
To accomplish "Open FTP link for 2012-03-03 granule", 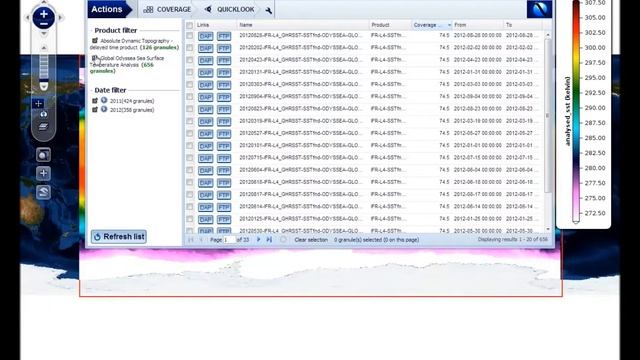I will [224, 85].
